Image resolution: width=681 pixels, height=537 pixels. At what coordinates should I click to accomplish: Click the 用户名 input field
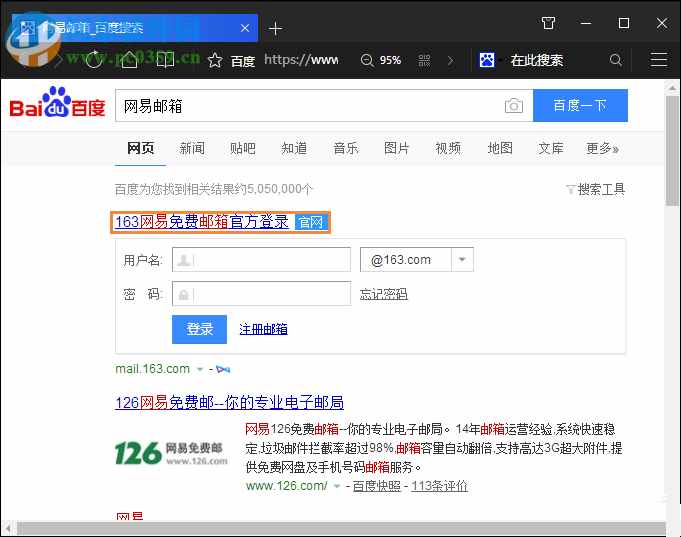(x=261, y=259)
